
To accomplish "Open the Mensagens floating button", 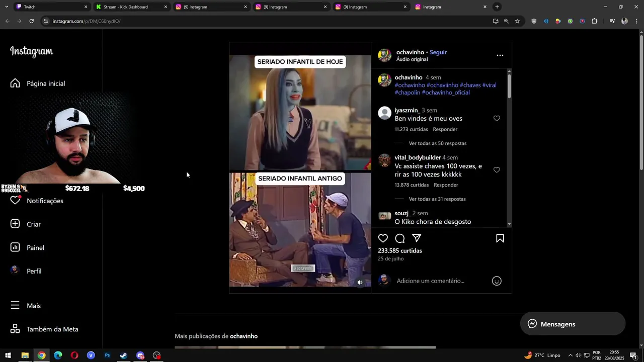I will [x=573, y=324].
